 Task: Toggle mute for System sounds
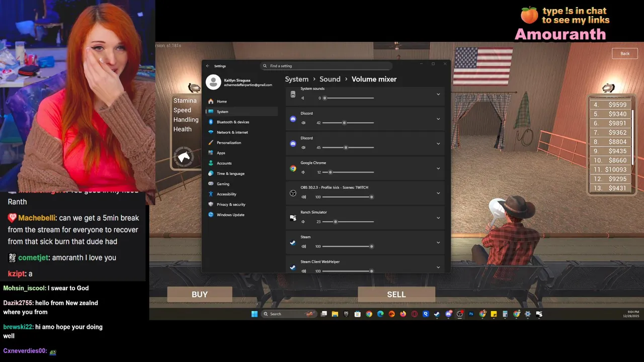pyautogui.click(x=303, y=98)
